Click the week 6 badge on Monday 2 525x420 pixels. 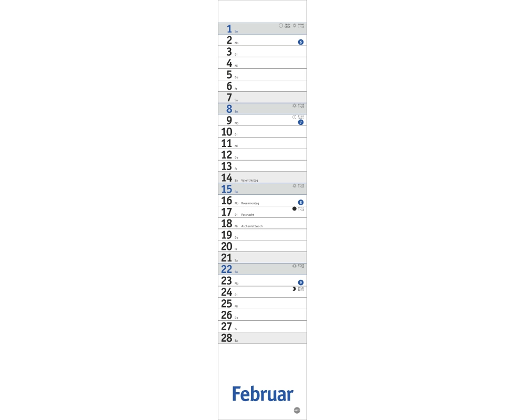pyautogui.click(x=301, y=42)
